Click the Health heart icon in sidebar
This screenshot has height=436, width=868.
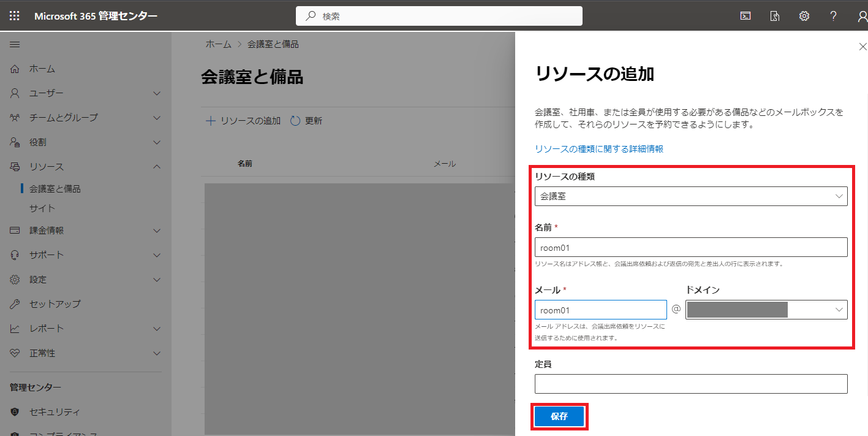coord(15,353)
